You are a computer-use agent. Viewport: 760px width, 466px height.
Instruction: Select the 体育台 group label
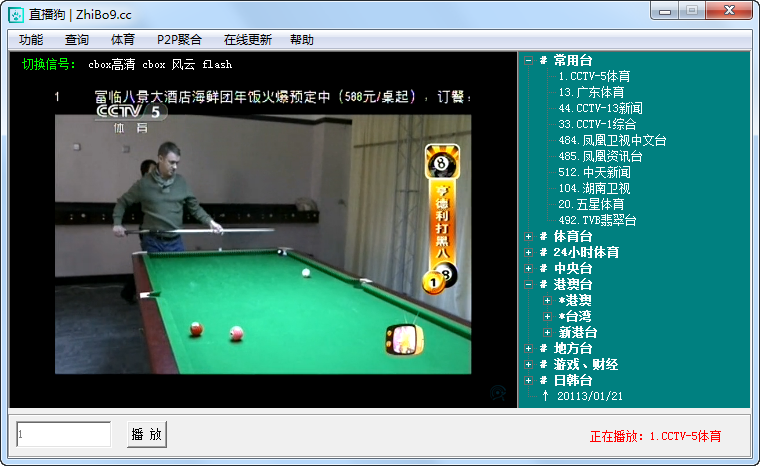pyautogui.click(x=566, y=237)
